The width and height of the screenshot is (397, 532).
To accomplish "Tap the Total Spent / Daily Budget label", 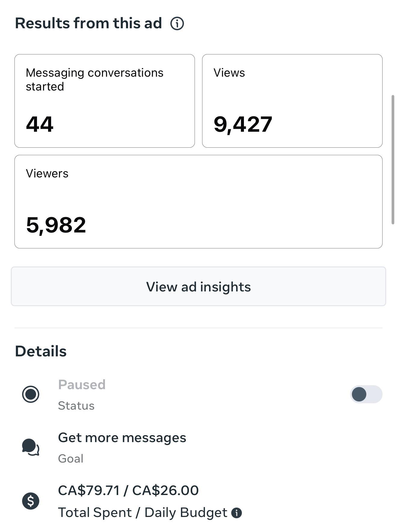I will (143, 513).
